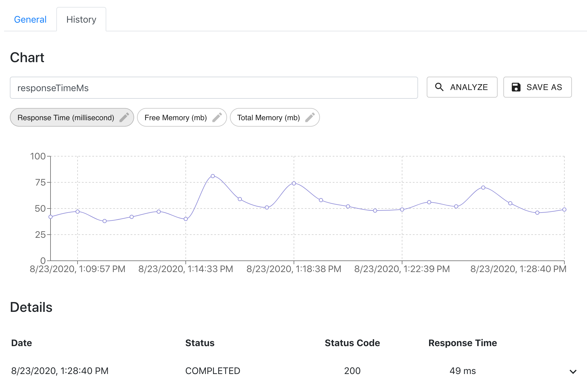Click the COMPLETED status cell

click(213, 371)
